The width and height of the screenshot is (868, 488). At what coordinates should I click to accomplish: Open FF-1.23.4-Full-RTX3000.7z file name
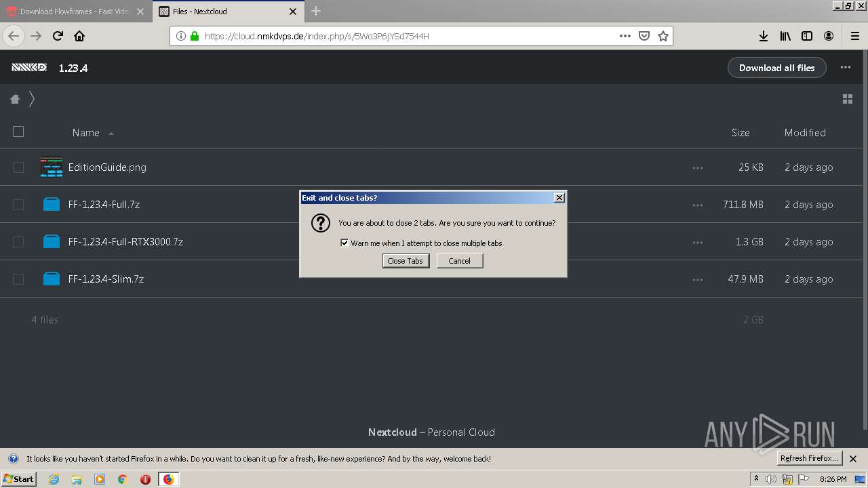125,242
